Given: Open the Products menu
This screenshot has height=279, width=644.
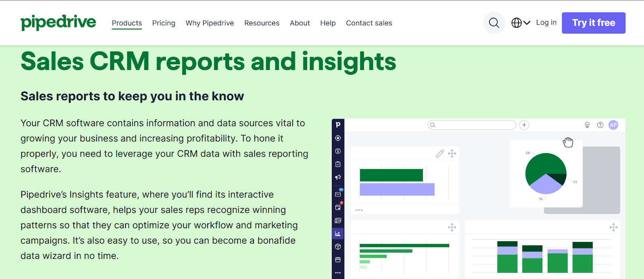Looking at the screenshot, I should coord(127,23).
